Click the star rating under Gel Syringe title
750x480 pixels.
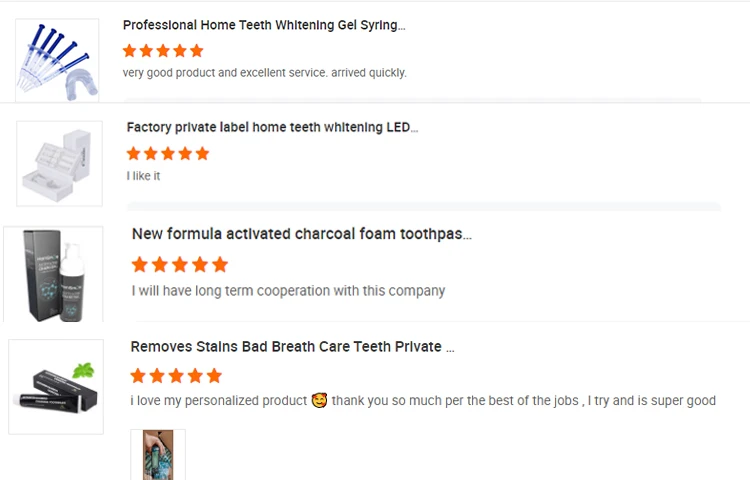[x=163, y=50]
